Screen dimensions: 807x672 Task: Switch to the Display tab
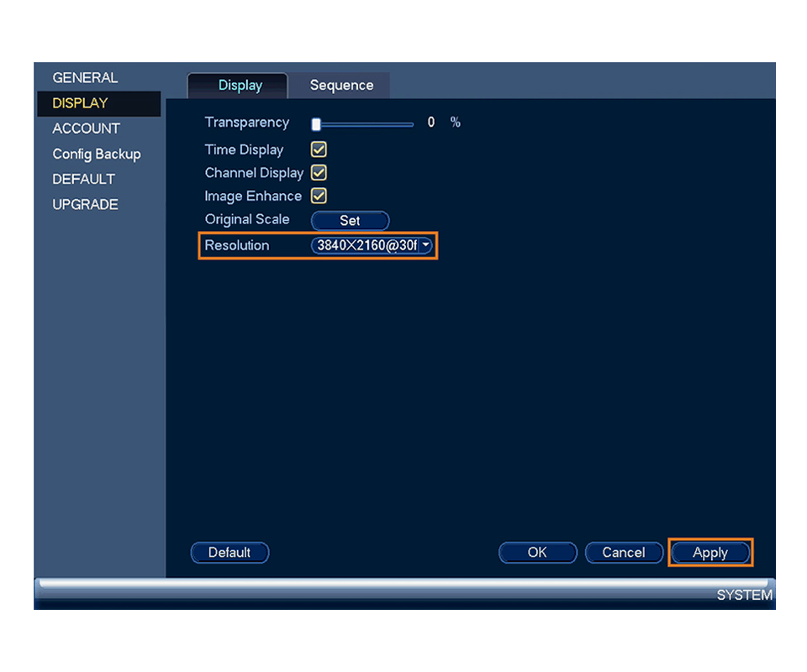[238, 86]
